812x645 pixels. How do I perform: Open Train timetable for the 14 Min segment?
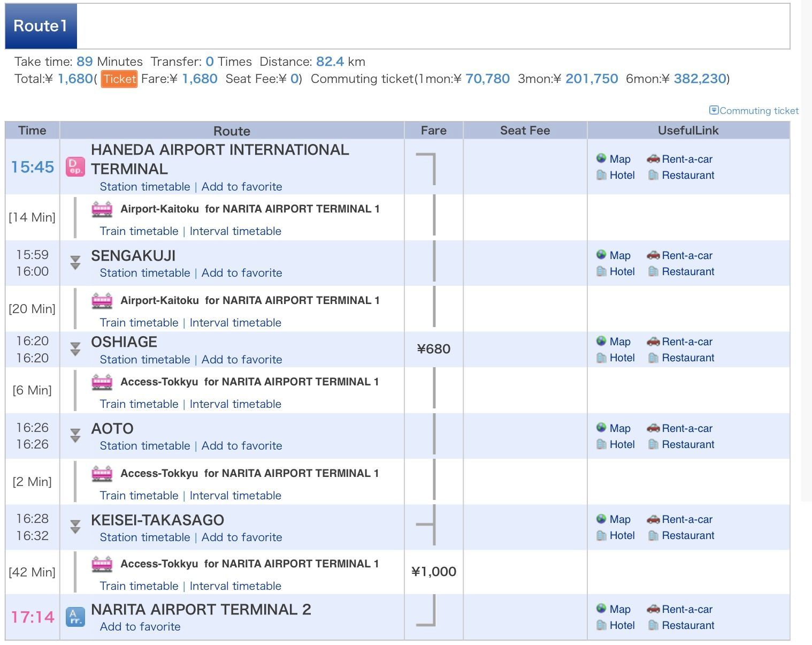(x=139, y=231)
